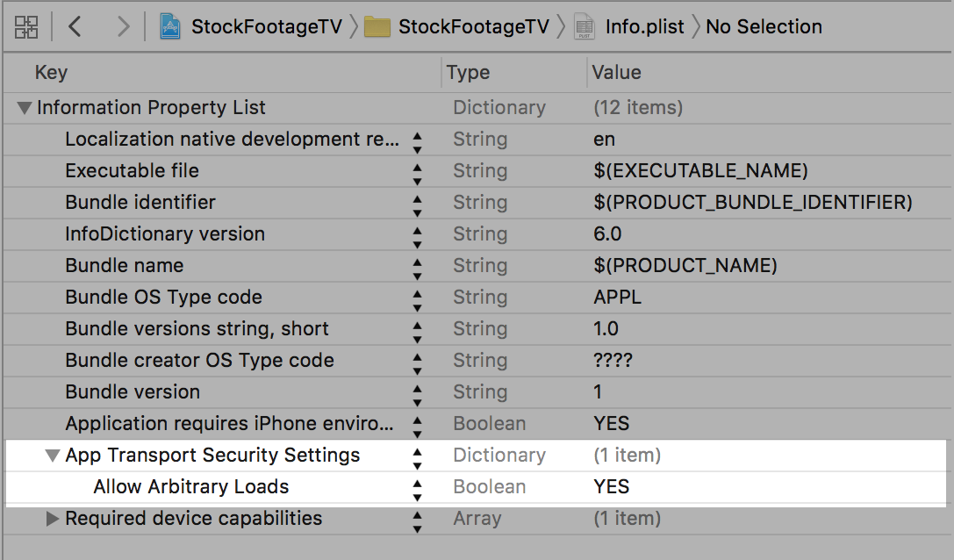The image size is (954, 560).
Task: Select the Bundle OS Type code key
Action: coord(163,297)
